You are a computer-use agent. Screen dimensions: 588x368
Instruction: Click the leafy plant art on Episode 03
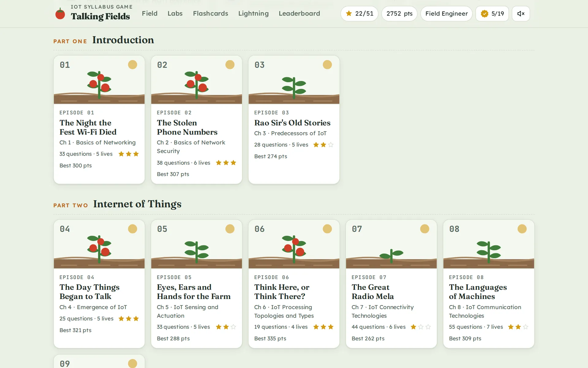tap(294, 88)
